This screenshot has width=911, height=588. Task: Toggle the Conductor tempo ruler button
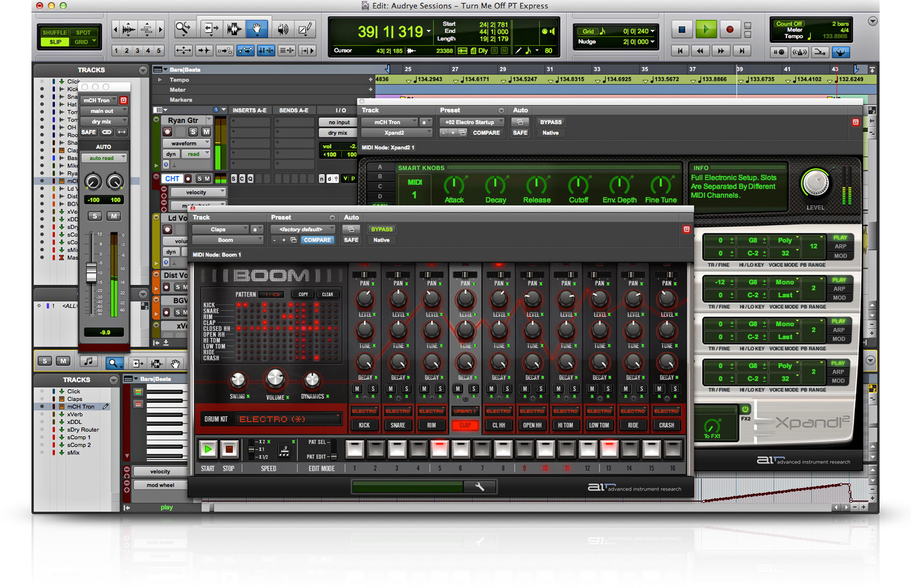tap(841, 52)
